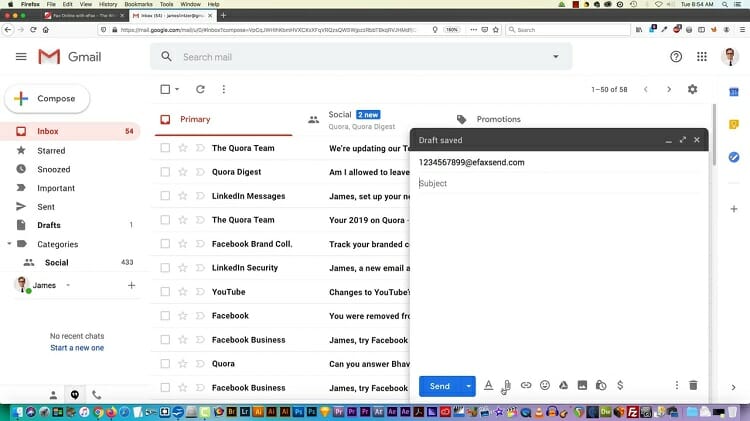The image size is (750, 421).
Task: Open James chat status dropdown
Action: pyautogui.click(x=68, y=285)
